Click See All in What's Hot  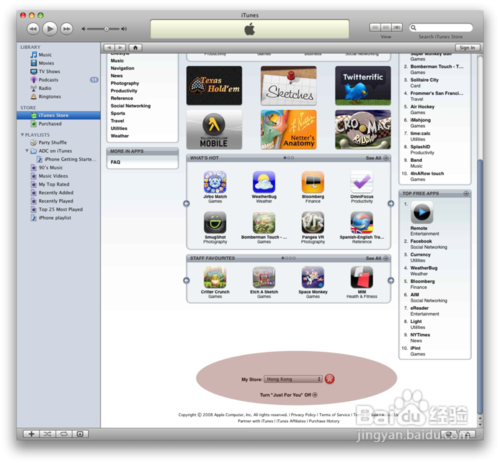[x=377, y=158]
